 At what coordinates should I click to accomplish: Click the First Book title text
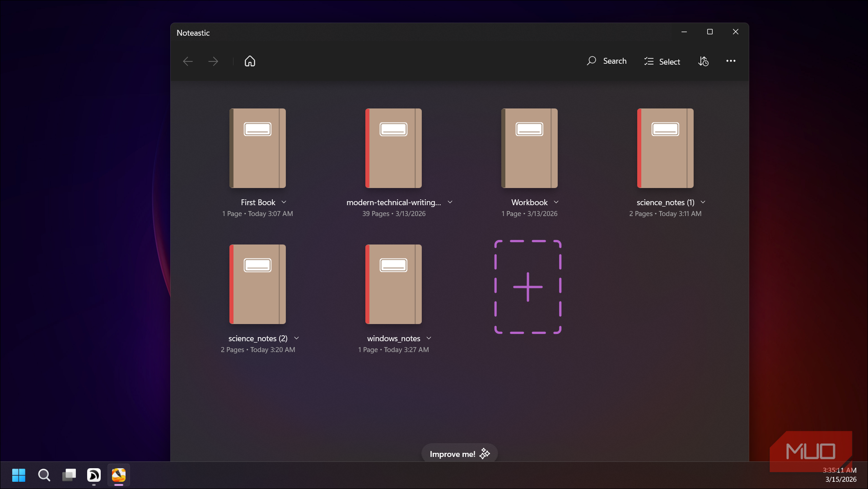258,202
